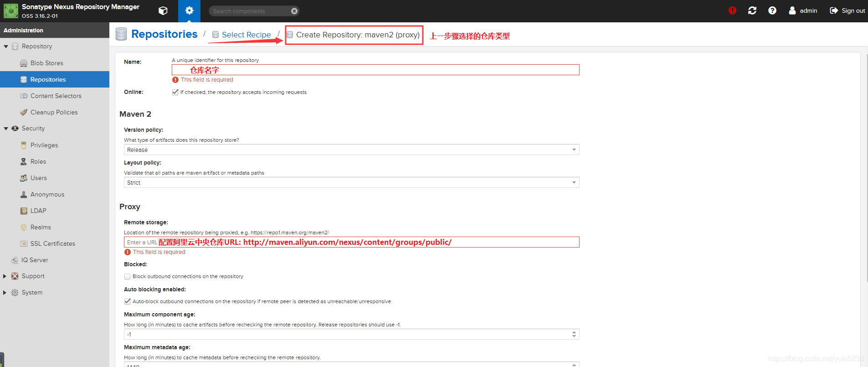Check the Block outbound connections checkbox

tap(127, 276)
